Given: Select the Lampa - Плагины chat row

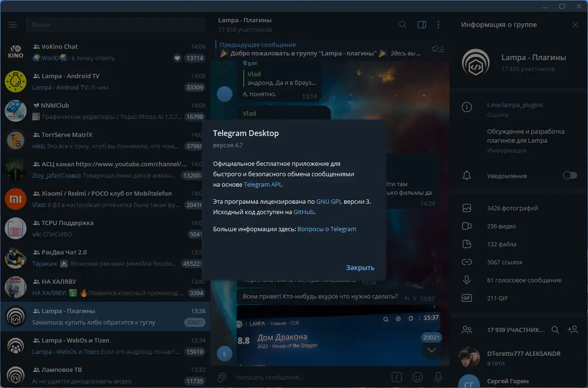Looking at the screenshot, I should point(105,316).
